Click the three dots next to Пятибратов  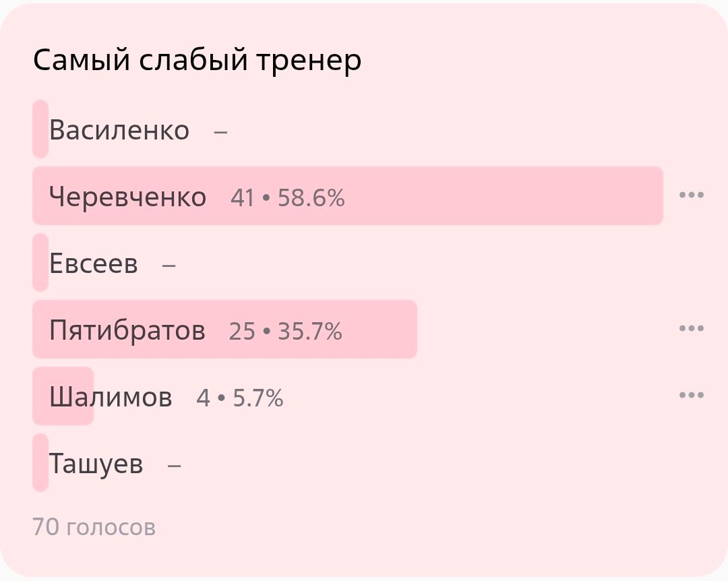pyautogui.click(x=691, y=329)
